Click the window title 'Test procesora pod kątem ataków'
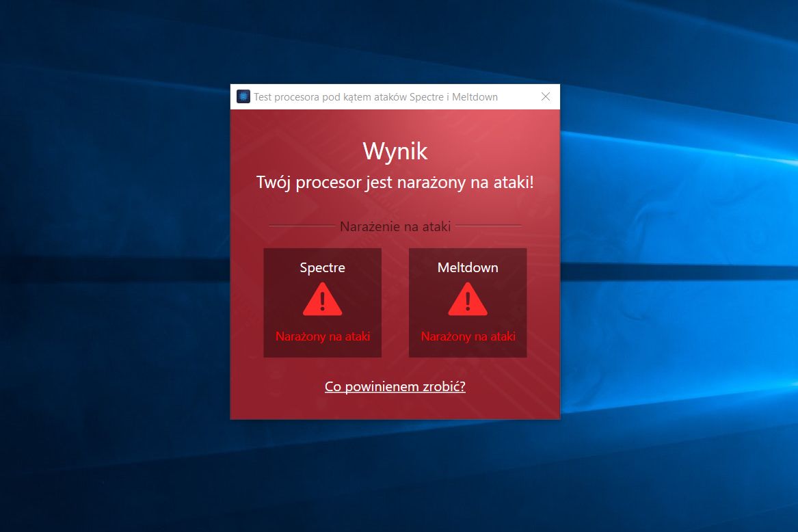The width and height of the screenshot is (798, 532). pyautogui.click(x=330, y=96)
